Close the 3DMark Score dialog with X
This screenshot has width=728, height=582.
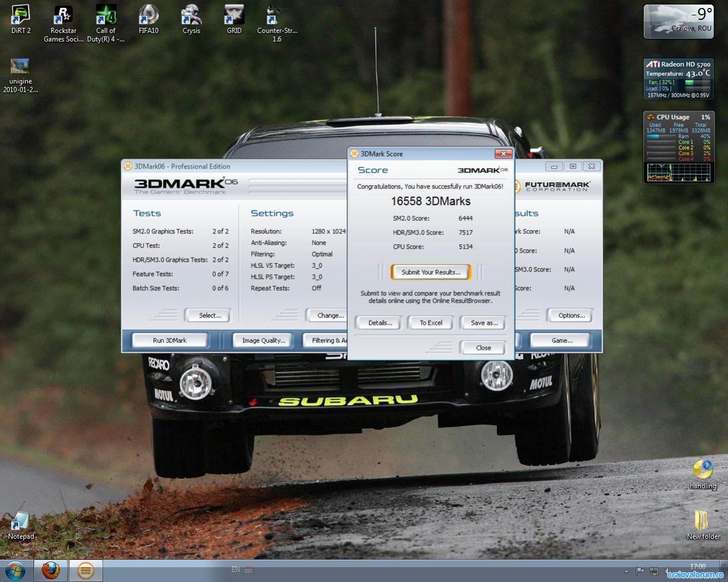point(503,154)
